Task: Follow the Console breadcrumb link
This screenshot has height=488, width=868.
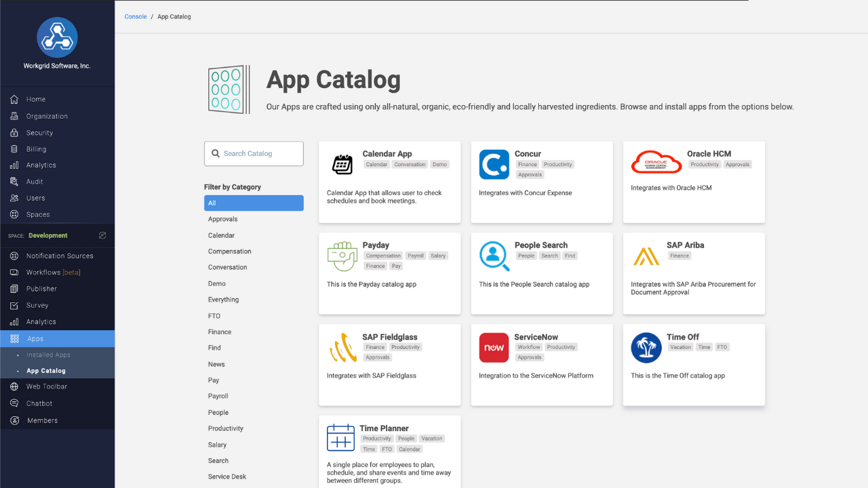Action: (x=136, y=17)
